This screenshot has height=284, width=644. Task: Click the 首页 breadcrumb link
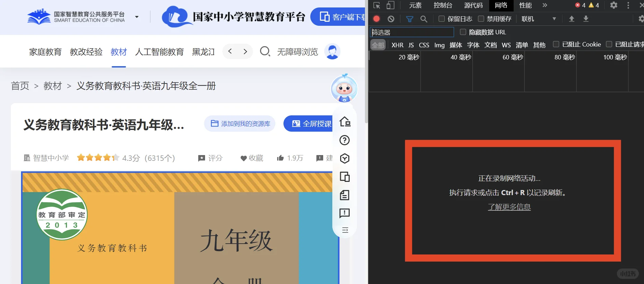click(x=20, y=86)
